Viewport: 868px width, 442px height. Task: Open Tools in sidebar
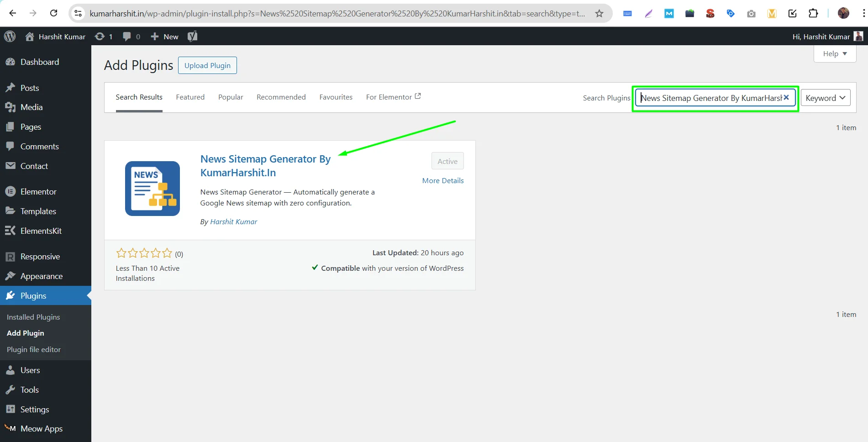tap(46, 390)
